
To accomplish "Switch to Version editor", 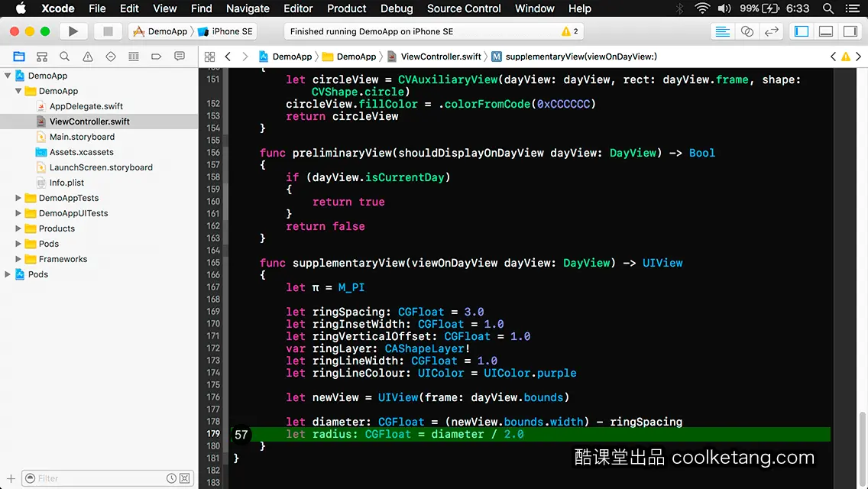I will (x=771, y=31).
